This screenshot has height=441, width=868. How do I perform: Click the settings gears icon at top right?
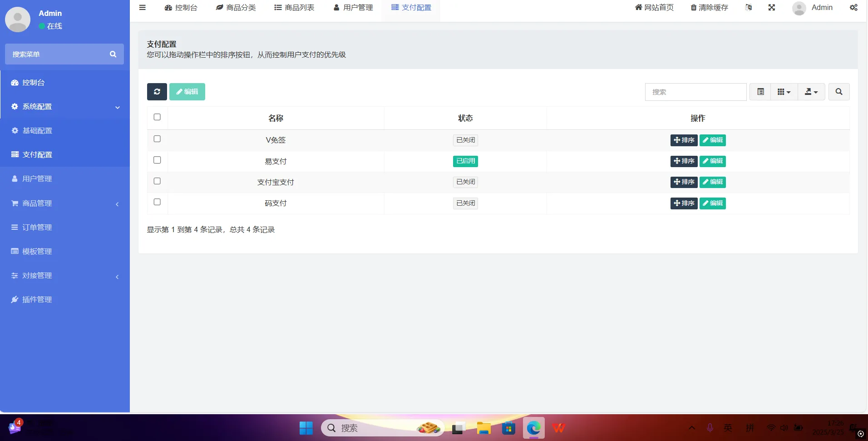pos(854,7)
